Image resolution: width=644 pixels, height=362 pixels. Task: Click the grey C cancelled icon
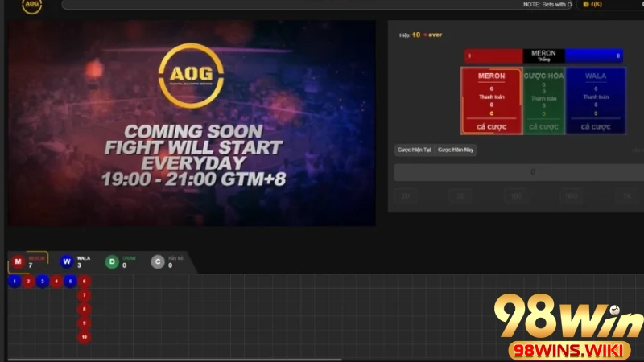157,261
